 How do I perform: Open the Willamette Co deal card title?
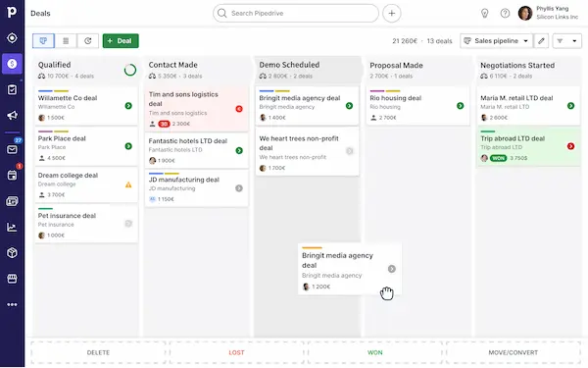coord(68,98)
